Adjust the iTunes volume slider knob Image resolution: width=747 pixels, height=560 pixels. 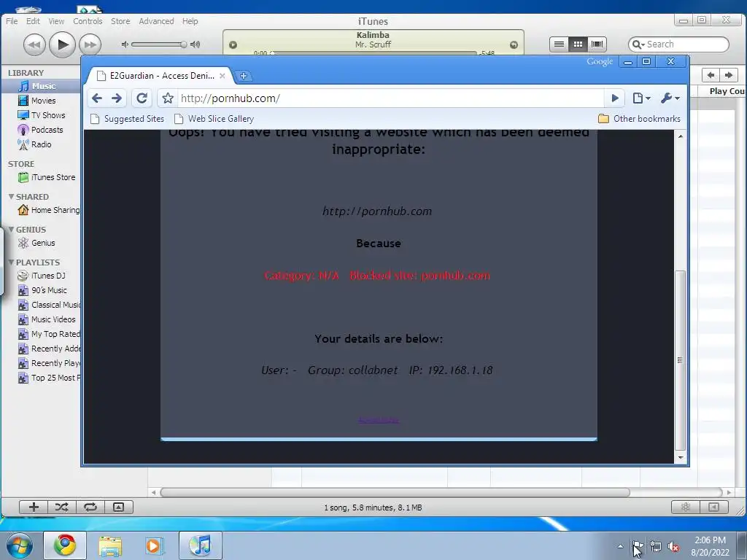tap(183, 44)
